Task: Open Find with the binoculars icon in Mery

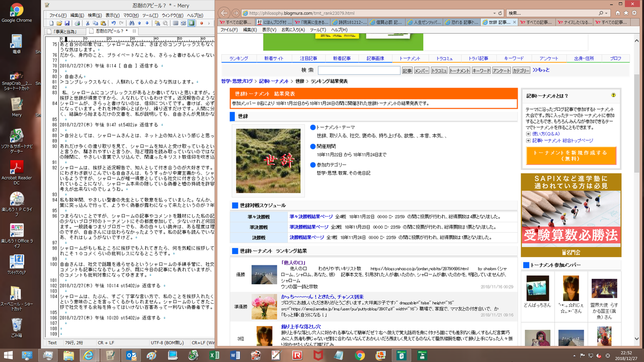Action: 132,23
